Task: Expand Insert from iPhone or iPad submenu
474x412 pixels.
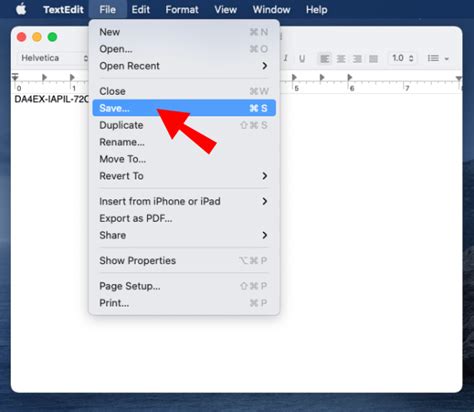Action: click(x=184, y=201)
